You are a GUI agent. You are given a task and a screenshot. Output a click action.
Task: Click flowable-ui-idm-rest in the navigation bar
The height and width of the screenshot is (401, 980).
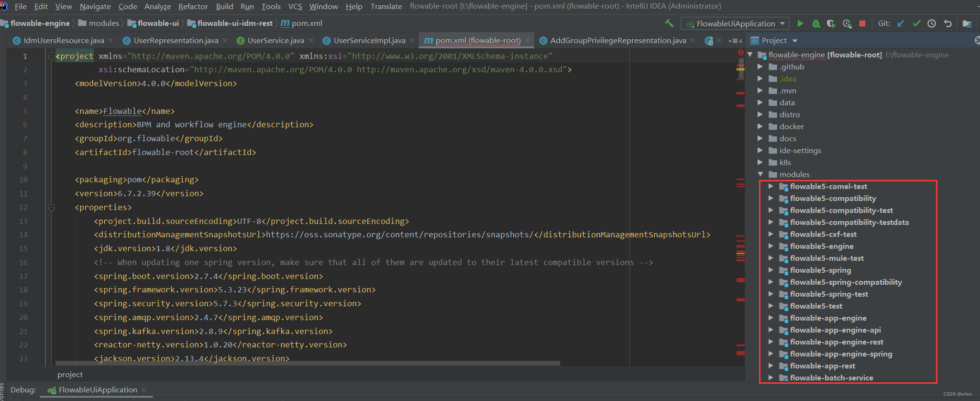tap(230, 23)
